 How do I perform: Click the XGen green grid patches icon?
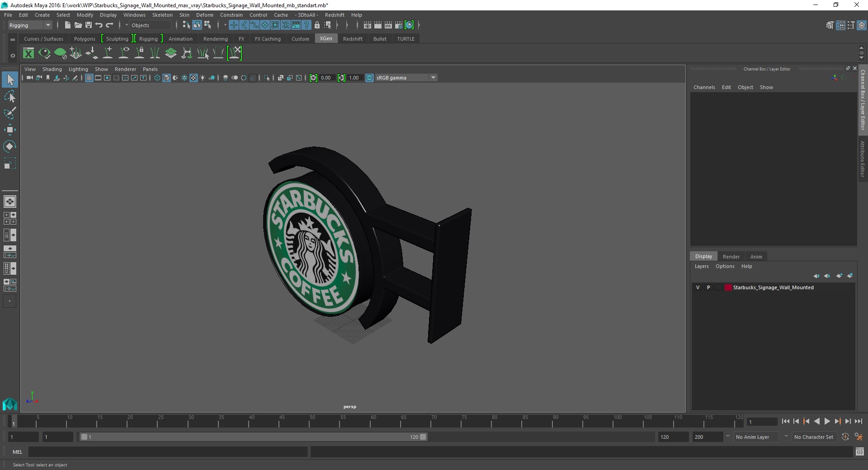coord(171,53)
